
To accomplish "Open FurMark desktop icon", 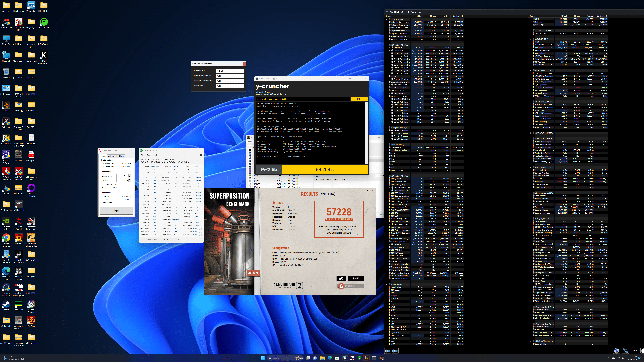I will [x=18, y=239].
